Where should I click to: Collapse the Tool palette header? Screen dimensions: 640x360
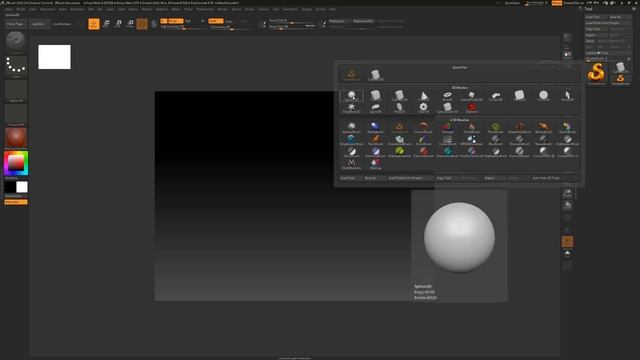click(589, 9)
